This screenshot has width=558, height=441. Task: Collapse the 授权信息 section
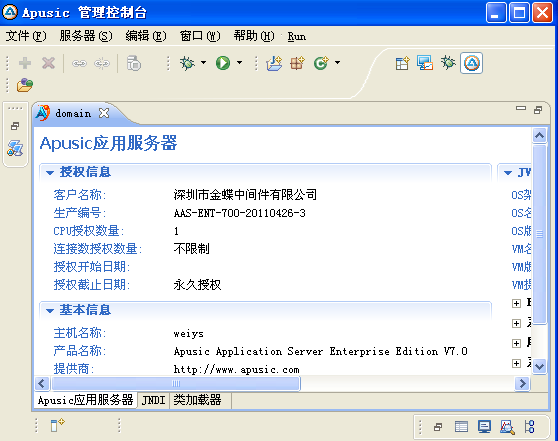coord(50,173)
